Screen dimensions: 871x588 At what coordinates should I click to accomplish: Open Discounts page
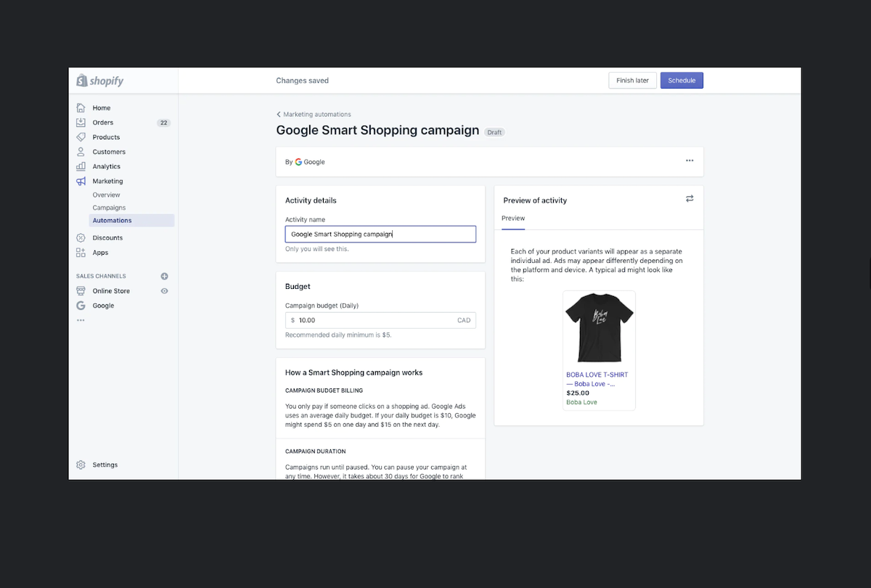pyautogui.click(x=107, y=238)
